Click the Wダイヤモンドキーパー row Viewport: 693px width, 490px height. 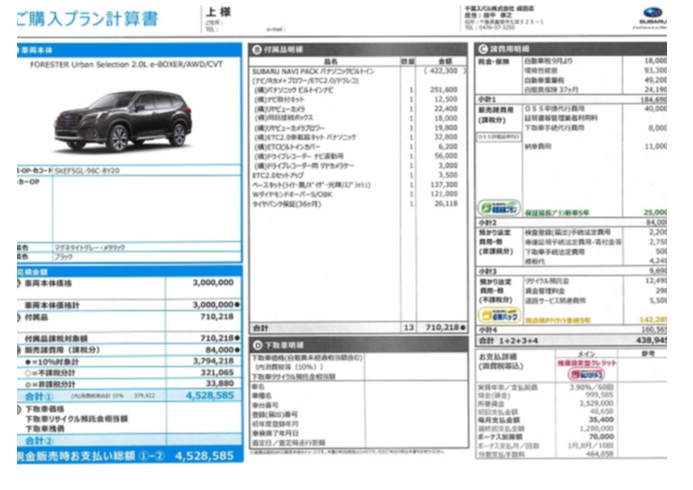(358, 194)
